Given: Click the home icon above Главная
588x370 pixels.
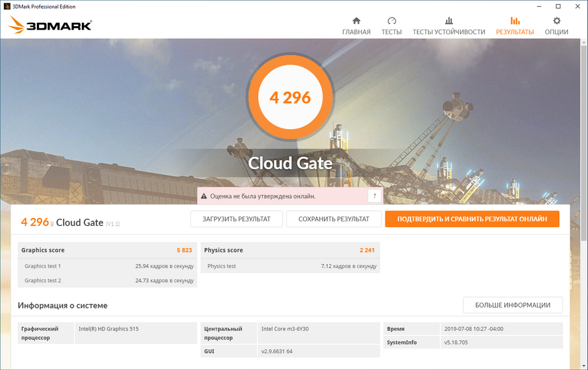Looking at the screenshot, I should tap(356, 21).
